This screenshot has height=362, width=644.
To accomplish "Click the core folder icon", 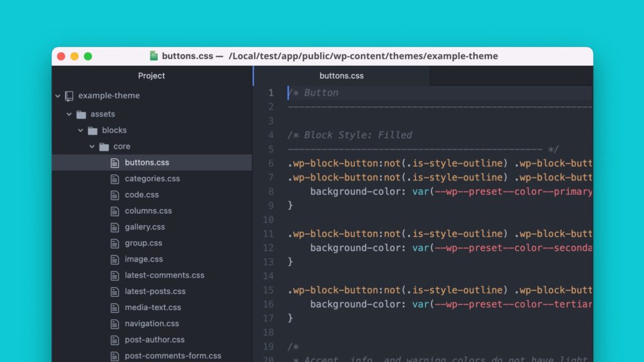I will click(x=104, y=146).
